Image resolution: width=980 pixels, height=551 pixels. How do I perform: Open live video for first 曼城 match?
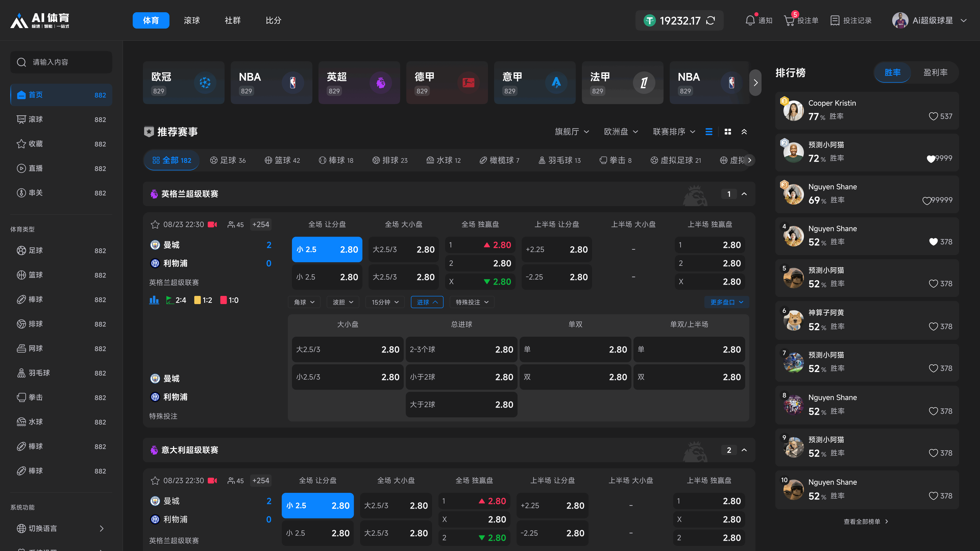pyautogui.click(x=212, y=224)
